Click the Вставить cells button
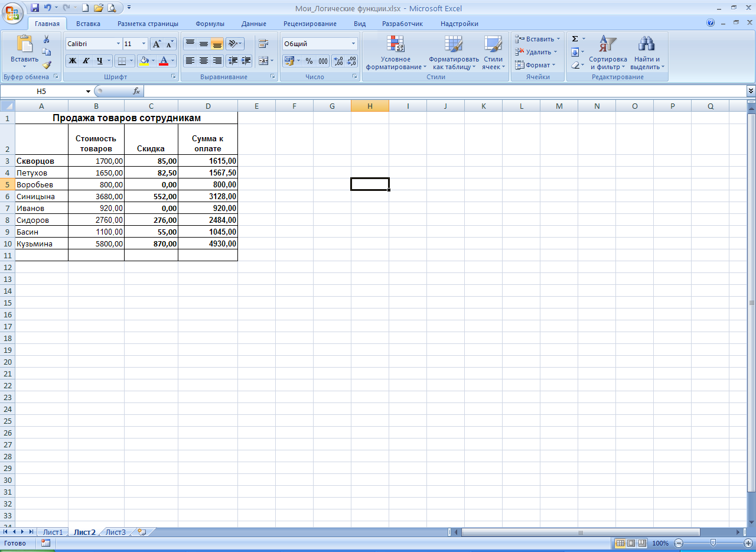The image size is (756, 552). point(537,39)
